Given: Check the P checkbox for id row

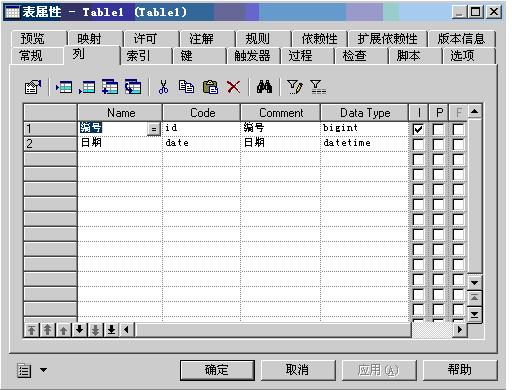Looking at the screenshot, I should (438, 129).
